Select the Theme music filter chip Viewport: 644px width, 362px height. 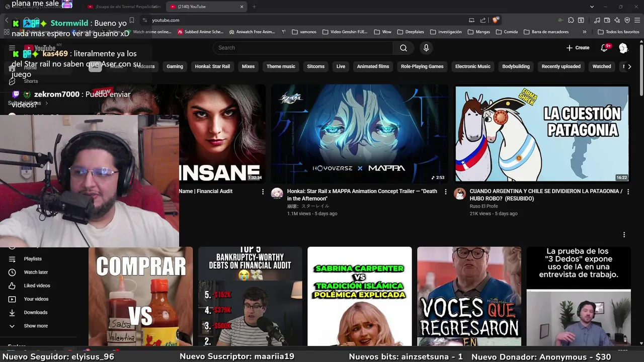[281, 66]
